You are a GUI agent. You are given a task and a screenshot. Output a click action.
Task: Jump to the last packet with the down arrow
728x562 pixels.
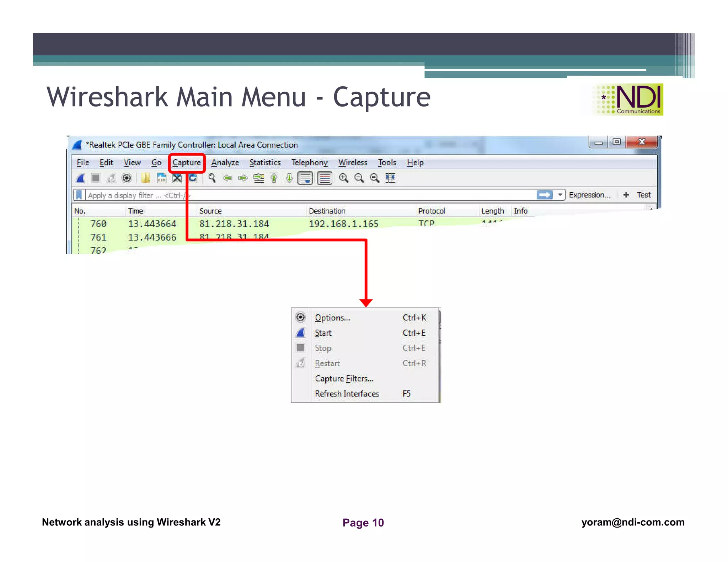289,178
